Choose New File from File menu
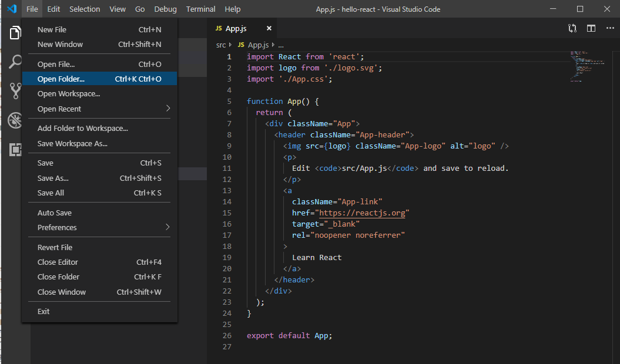620x364 pixels. pos(99,29)
